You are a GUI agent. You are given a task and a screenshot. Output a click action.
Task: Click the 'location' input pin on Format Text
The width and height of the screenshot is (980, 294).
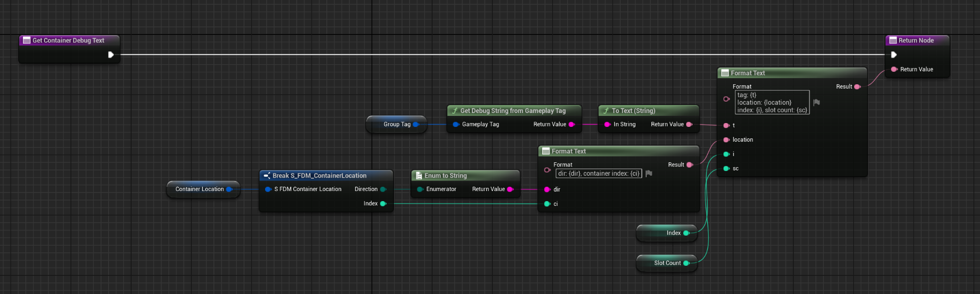[726, 140]
